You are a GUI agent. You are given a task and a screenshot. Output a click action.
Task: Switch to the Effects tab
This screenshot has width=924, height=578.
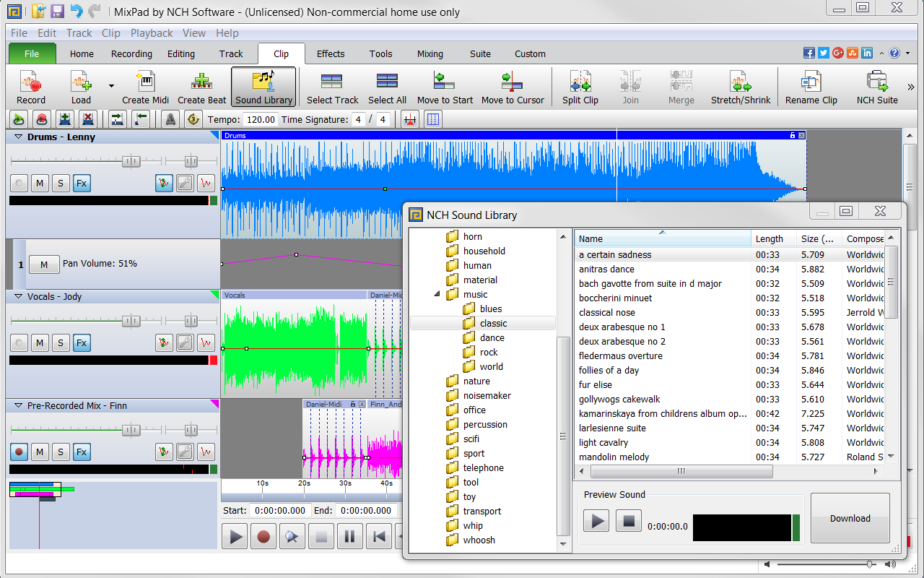[x=331, y=53]
